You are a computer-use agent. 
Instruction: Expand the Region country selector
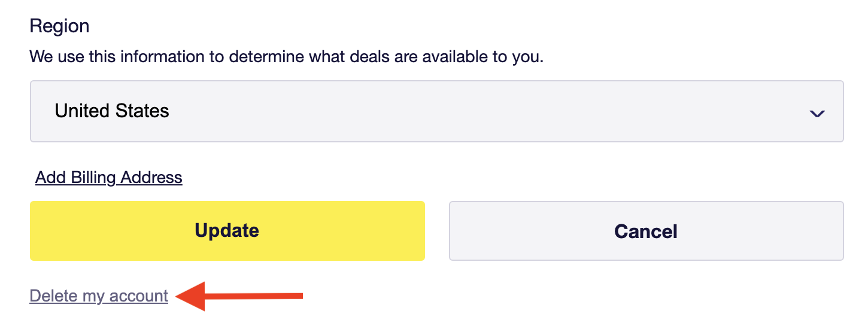point(436,111)
